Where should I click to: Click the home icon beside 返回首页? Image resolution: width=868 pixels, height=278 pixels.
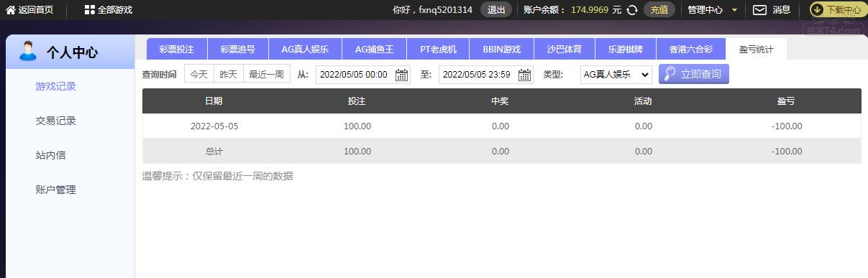click(x=11, y=10)
